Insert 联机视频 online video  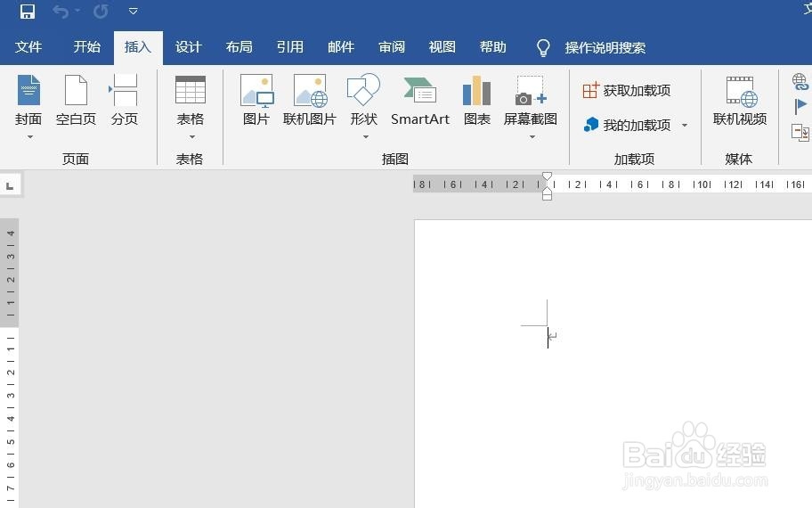(x=740, y=100)
